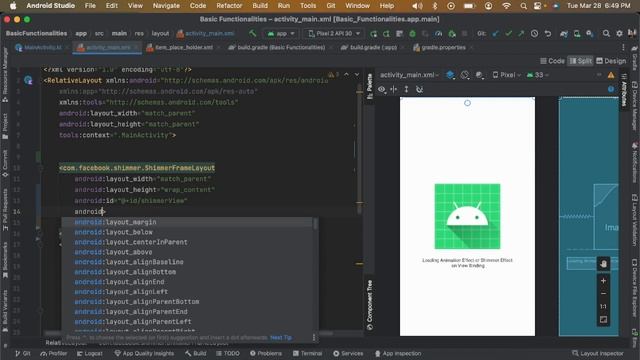Open IDE settings gear icon
Viewport: 640px width, 360px height.
point(619,34)
